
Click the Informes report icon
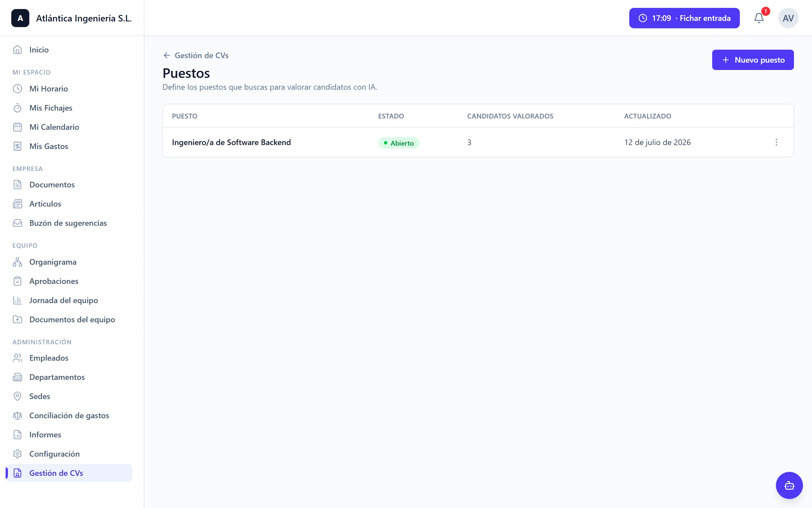(17, 434)
